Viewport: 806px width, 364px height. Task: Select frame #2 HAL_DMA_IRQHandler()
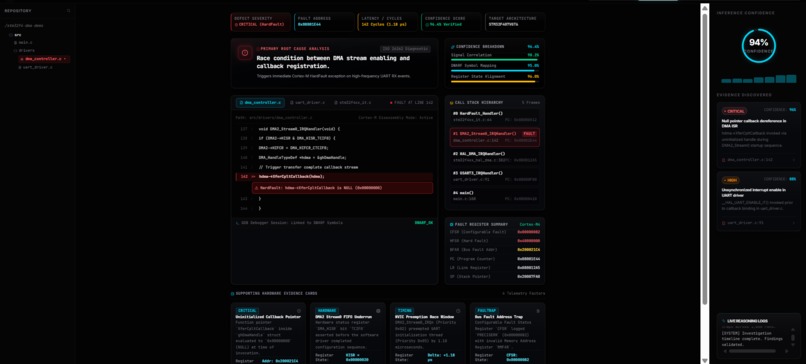[x=494, y=157]
